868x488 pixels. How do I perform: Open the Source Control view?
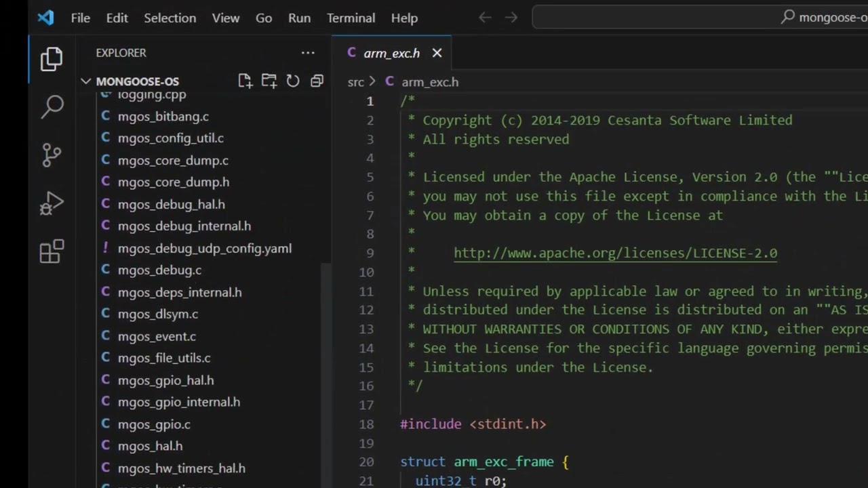click(x=52, y=155)
